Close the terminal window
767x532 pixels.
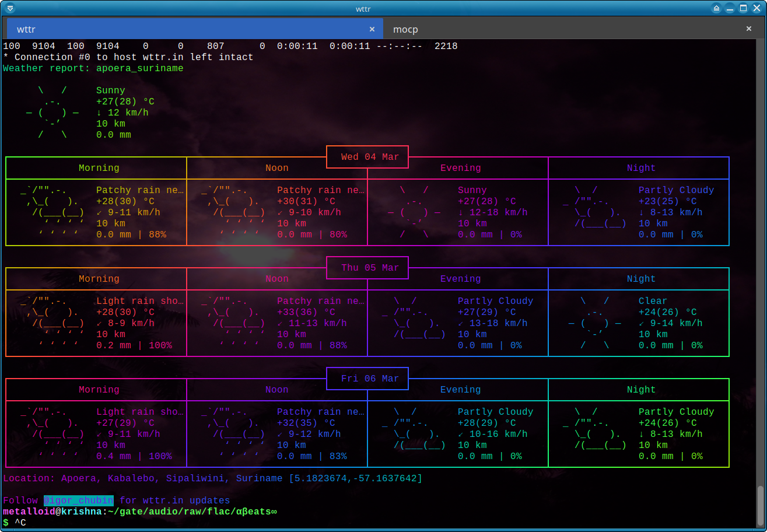[x=757, y=8]
